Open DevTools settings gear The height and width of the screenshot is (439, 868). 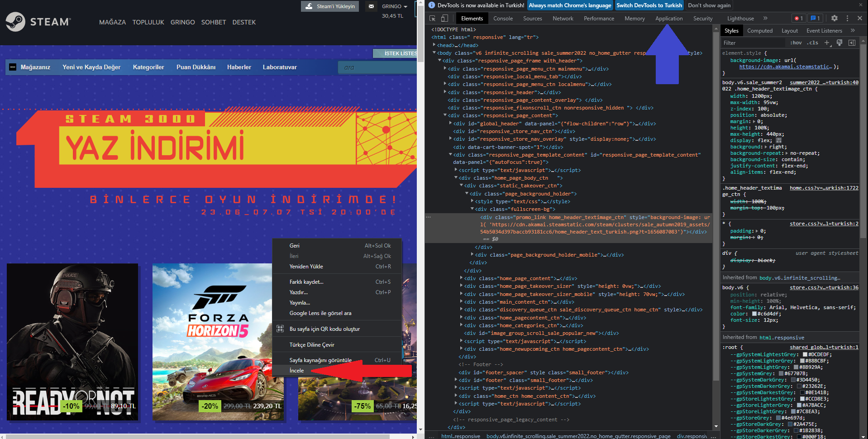(x=835, y=18)
